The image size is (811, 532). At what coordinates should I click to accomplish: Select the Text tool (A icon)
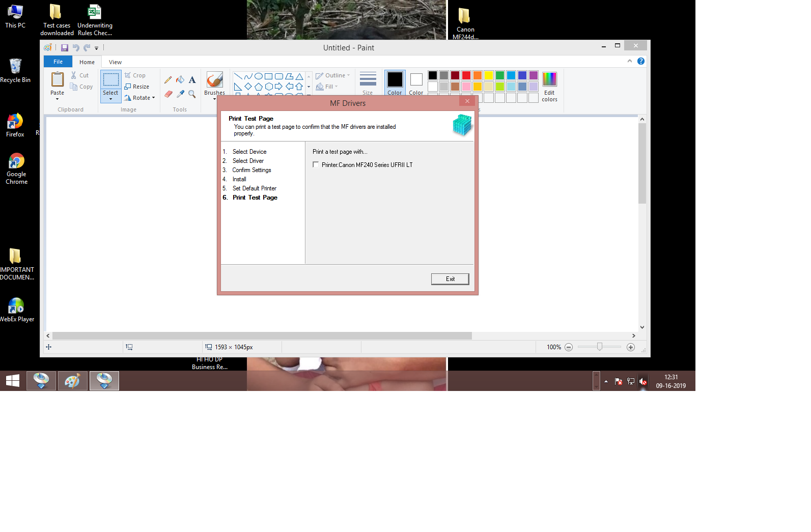(x=192, y=80)
